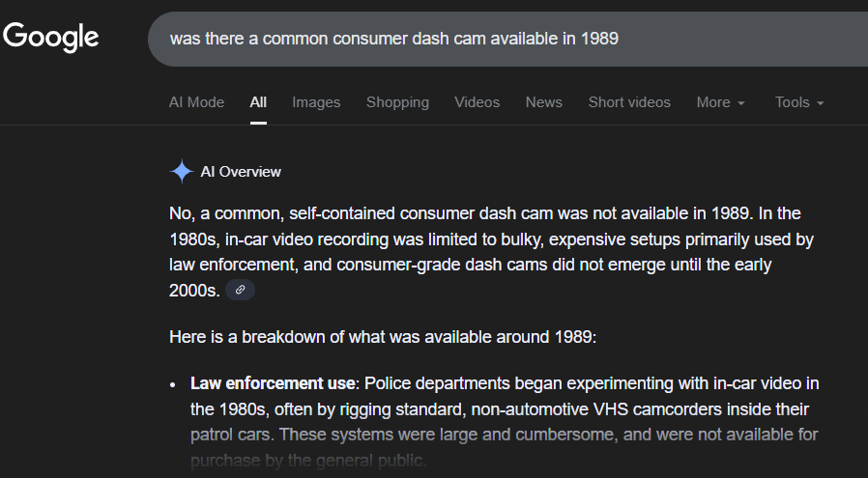Click the AI Overview heading label
The image size is (868, 478).
pos(241,172)
